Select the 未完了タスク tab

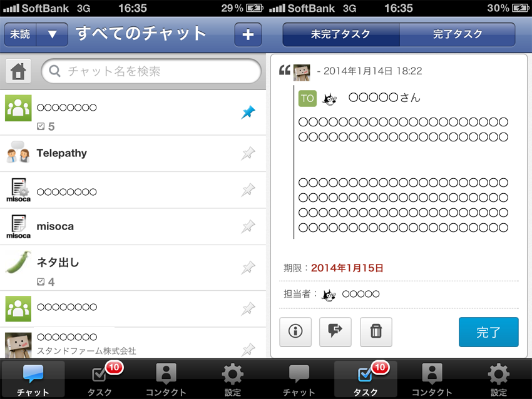pos(341,34)
